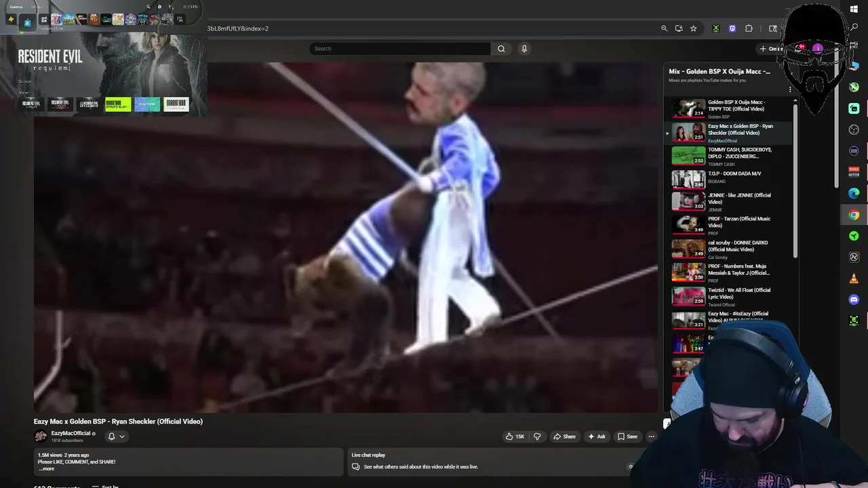Image resolution: width=868 pixels, height=488 pixels.
Task: Open PlayStation overlay settings gear
Action: 160,7
